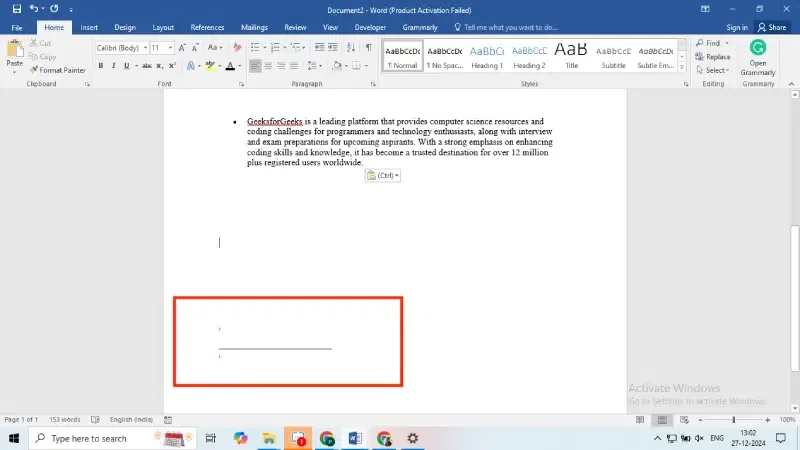Switch to the Review tab

point(295,27)
